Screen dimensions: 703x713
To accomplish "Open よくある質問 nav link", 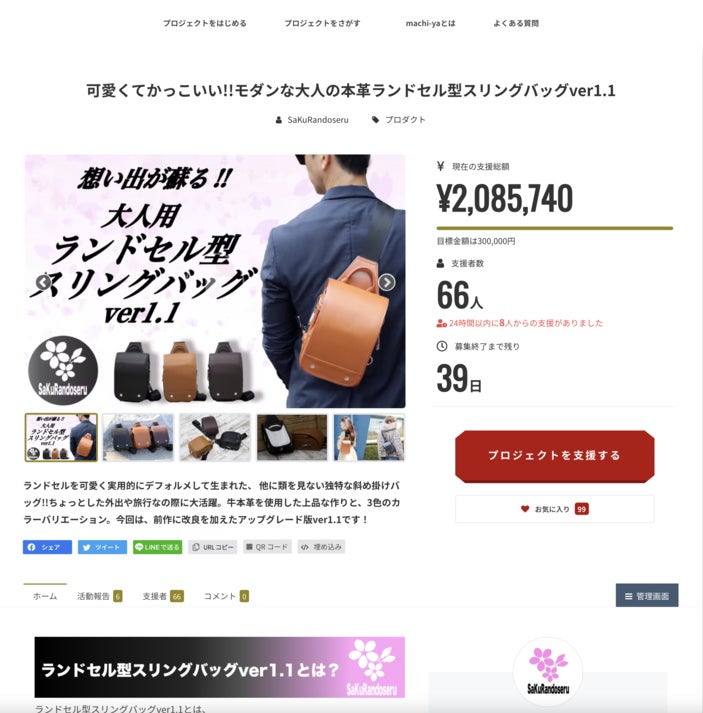I will [516, 23].
